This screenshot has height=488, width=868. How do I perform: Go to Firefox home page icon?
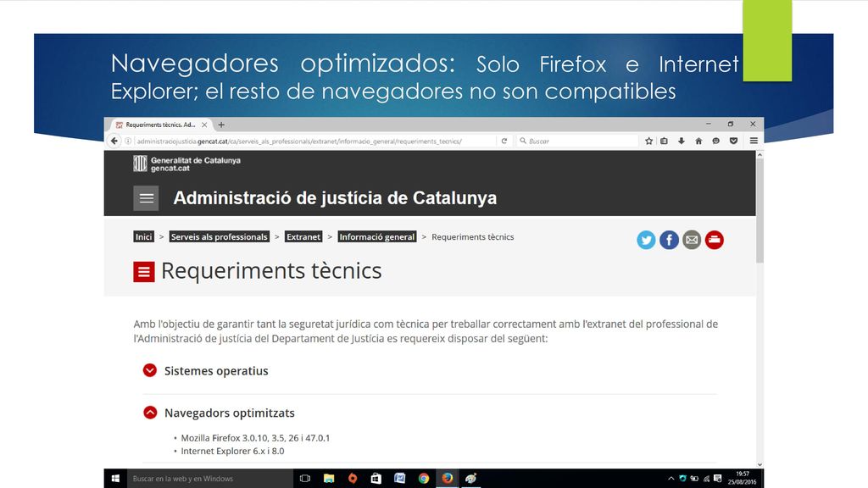coord(698,141)
